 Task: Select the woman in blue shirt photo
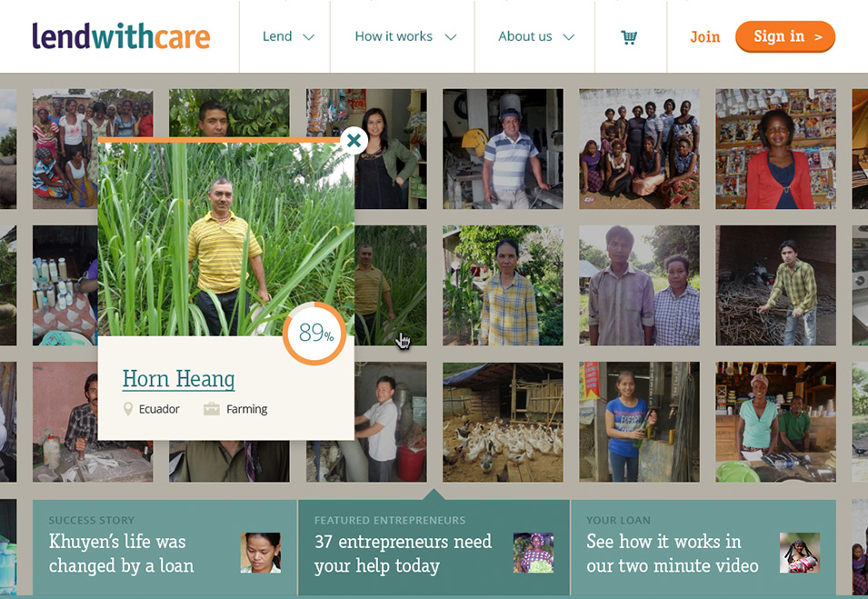(639, 422)
